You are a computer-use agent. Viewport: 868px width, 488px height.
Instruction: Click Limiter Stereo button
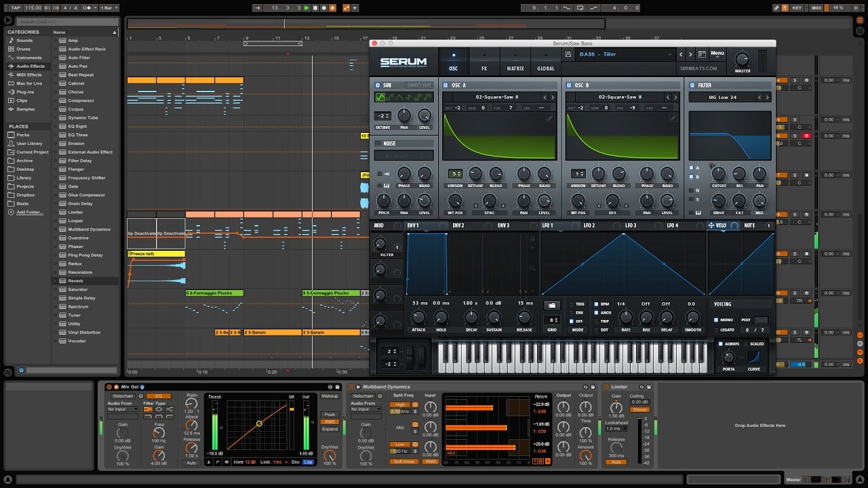639,409
